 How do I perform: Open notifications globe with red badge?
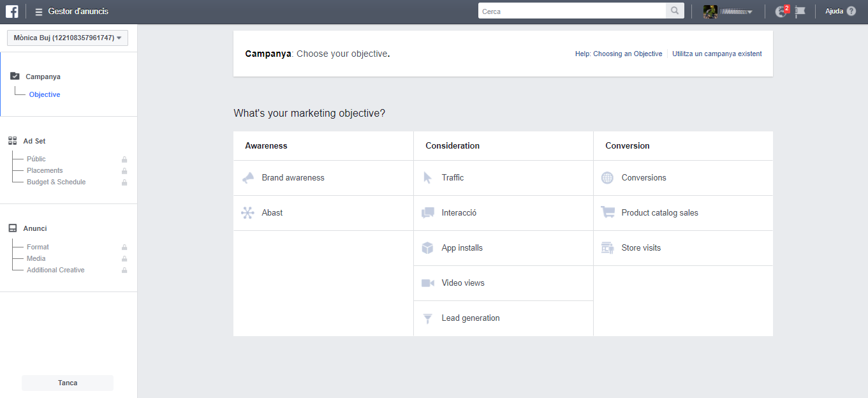click(781, 11)
